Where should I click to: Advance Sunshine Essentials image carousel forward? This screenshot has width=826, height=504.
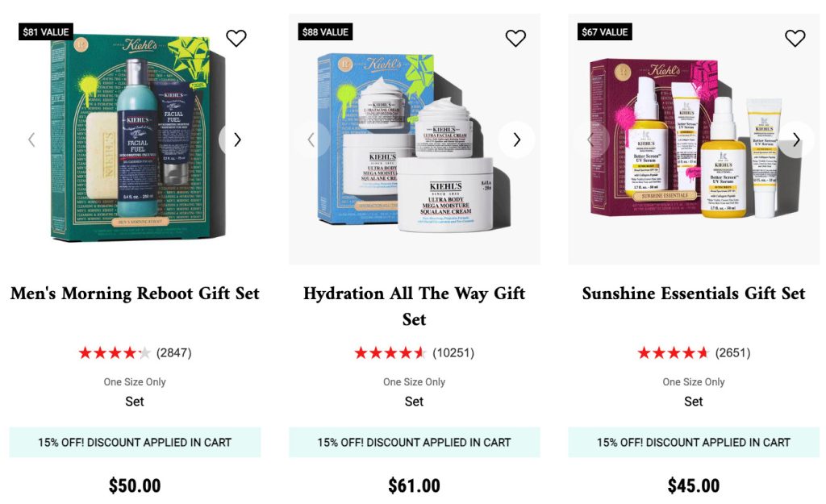tap(796, 140)
